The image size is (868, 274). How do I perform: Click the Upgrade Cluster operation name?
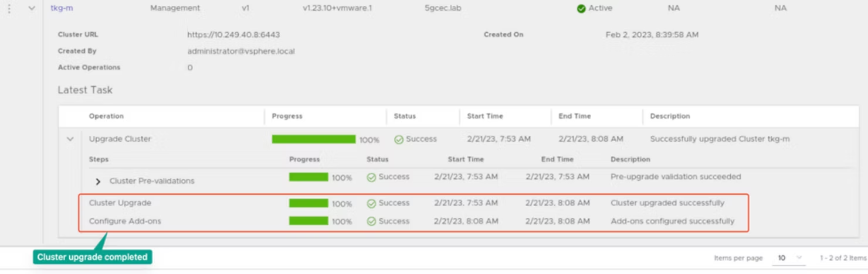120,139
